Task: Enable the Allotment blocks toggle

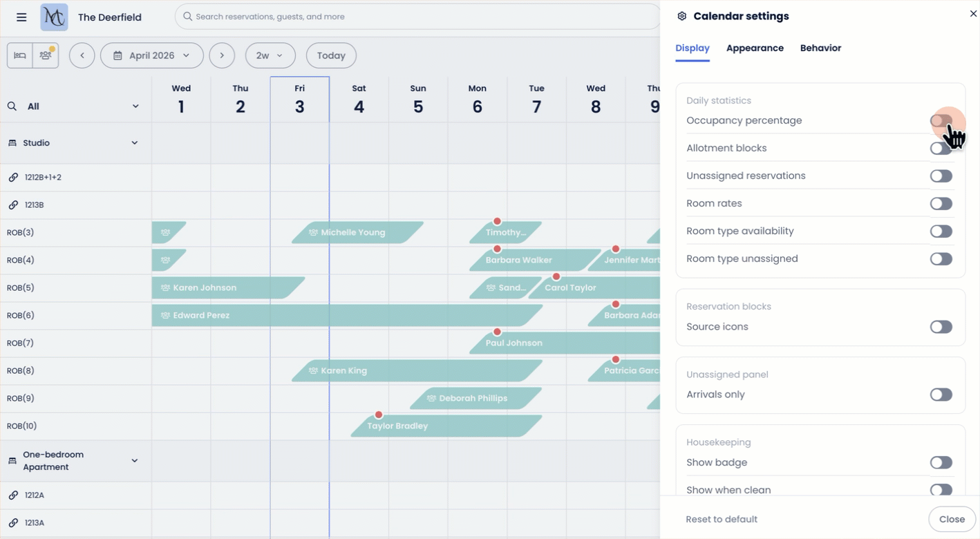Action: 941,149
